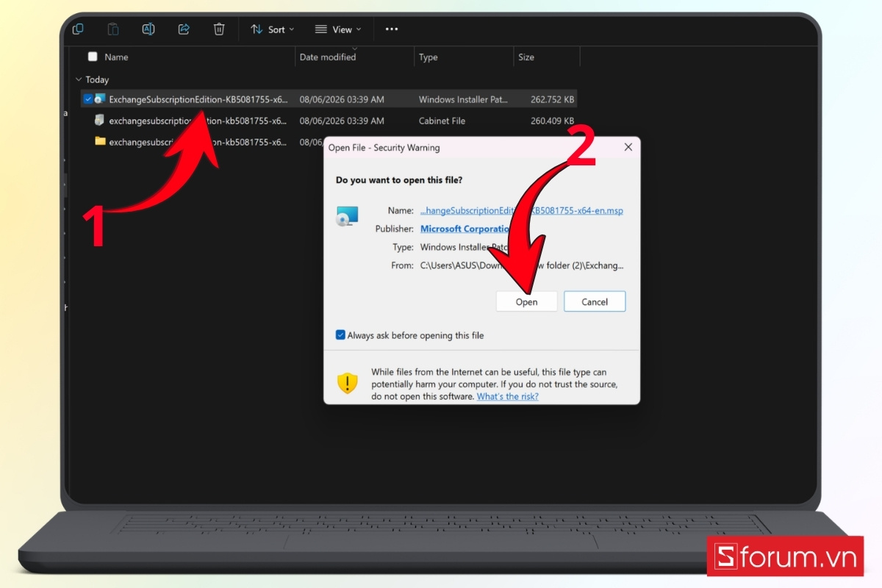This screenshot has width=882, height=588.
Task: Open the View dropdown
Action: pyautogui.click(x=338, y=29)
